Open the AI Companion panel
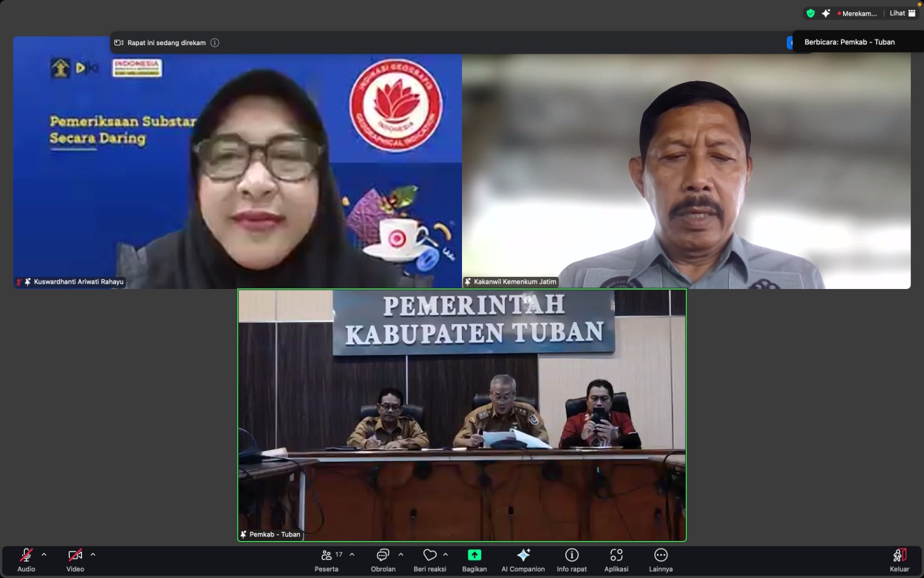This screenshot has width=924, height=578. 522,555
